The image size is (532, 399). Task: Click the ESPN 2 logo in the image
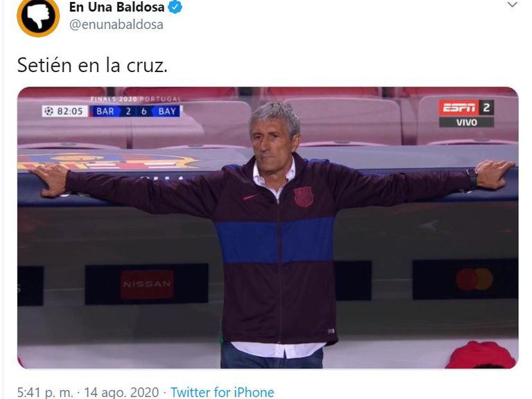click(x=466, y=107)
